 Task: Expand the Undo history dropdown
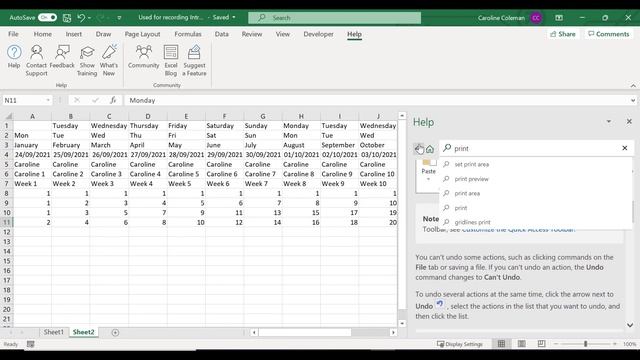click(90, 18)
